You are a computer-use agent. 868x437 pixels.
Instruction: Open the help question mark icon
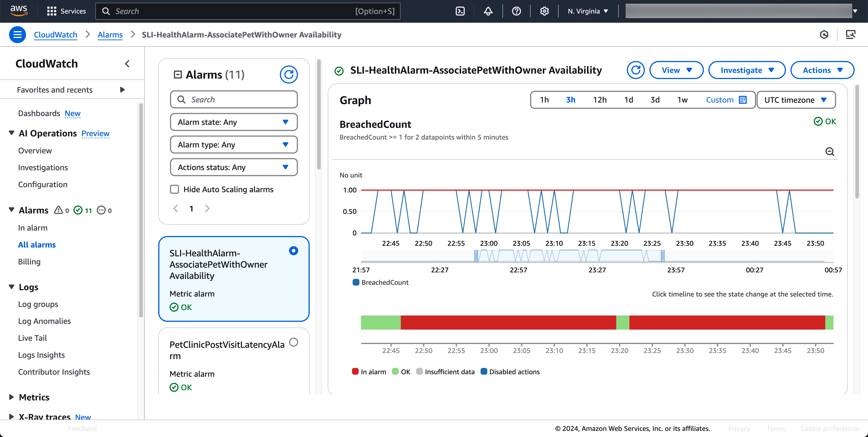tap(516, 11)
